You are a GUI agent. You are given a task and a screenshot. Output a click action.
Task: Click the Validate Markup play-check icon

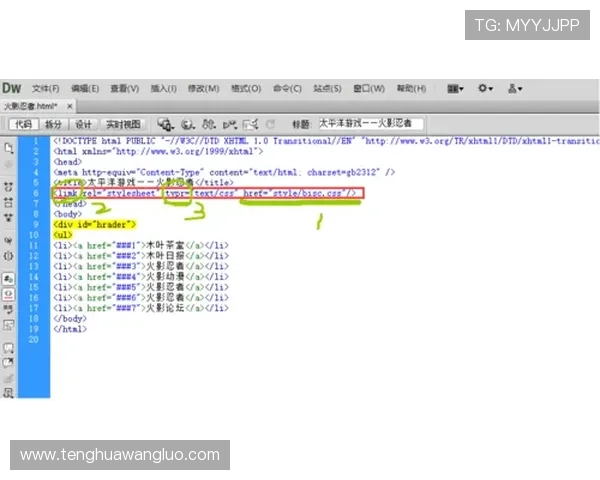(x=230, y=124)
